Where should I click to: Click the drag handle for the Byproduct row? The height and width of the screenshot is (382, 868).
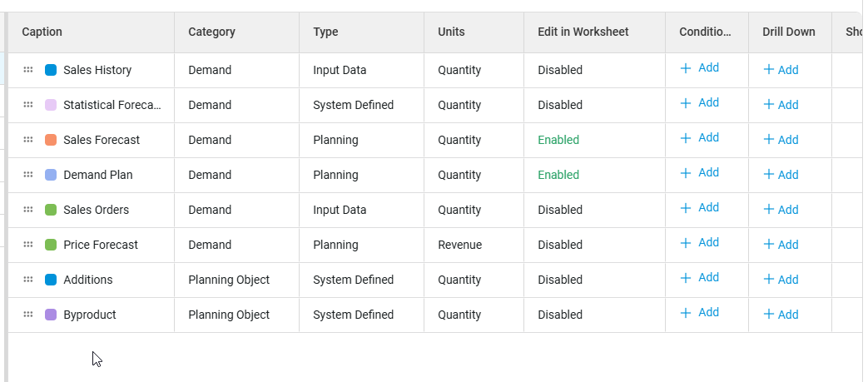click(x=28, y=315)
